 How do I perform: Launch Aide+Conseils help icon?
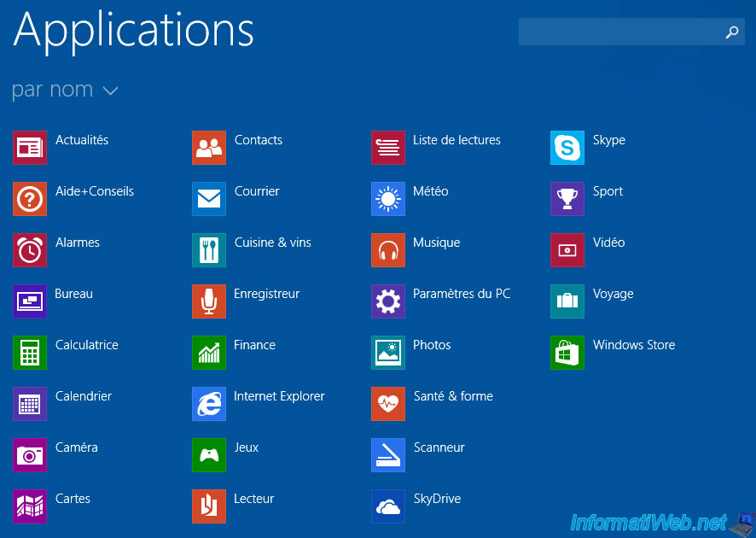click(30, 199)
